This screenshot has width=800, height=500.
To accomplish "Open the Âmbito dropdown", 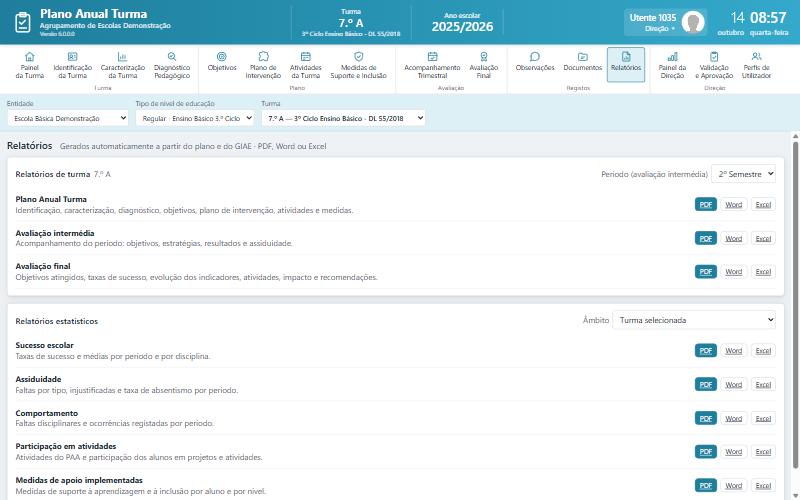I will pos(694,320).
